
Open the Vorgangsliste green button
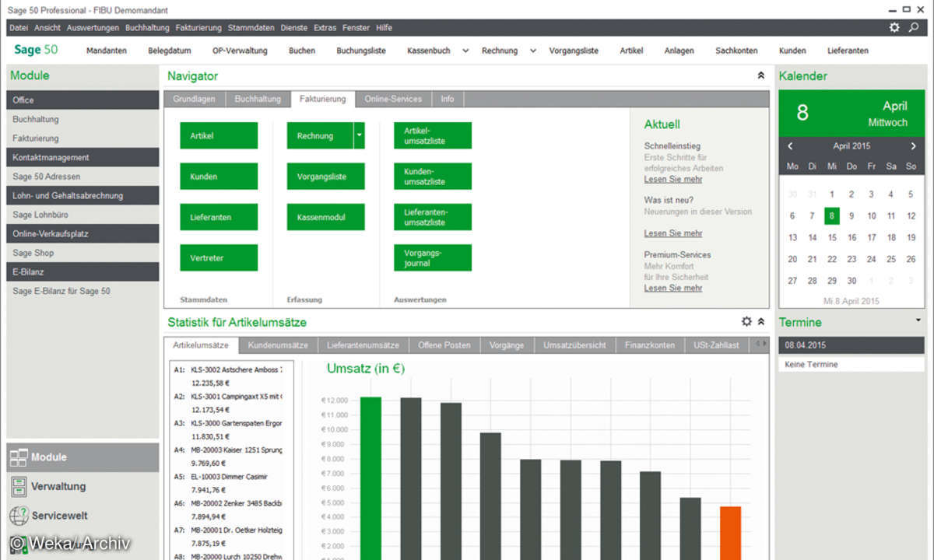[325, 177]
